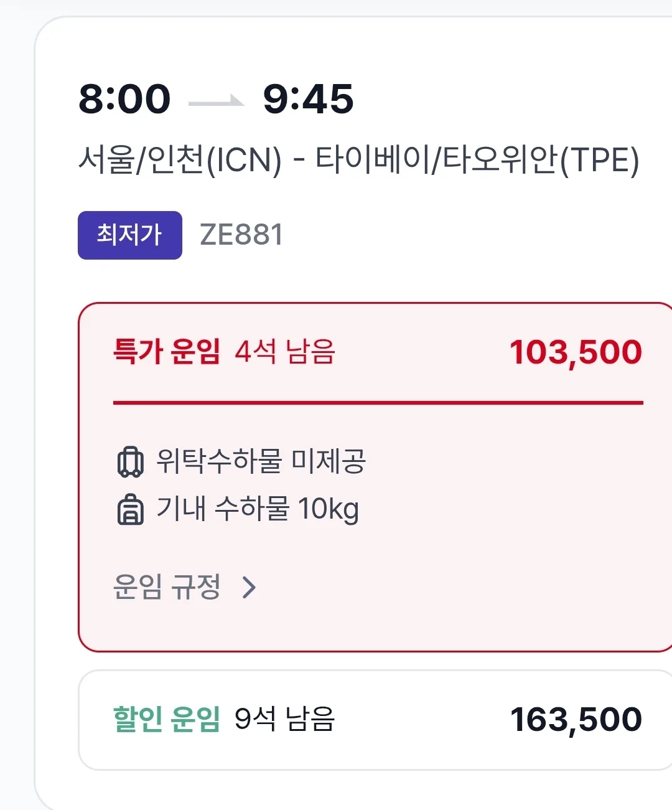Click 위탁수하물 미제공 baggage info text
This screenshot has width=672, height=810.
(x=261, y=461)
